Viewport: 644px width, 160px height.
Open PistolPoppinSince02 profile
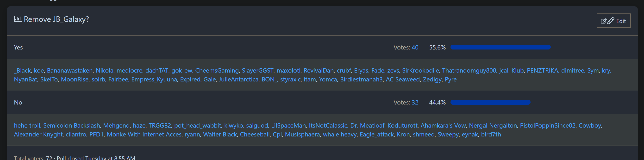548,125
